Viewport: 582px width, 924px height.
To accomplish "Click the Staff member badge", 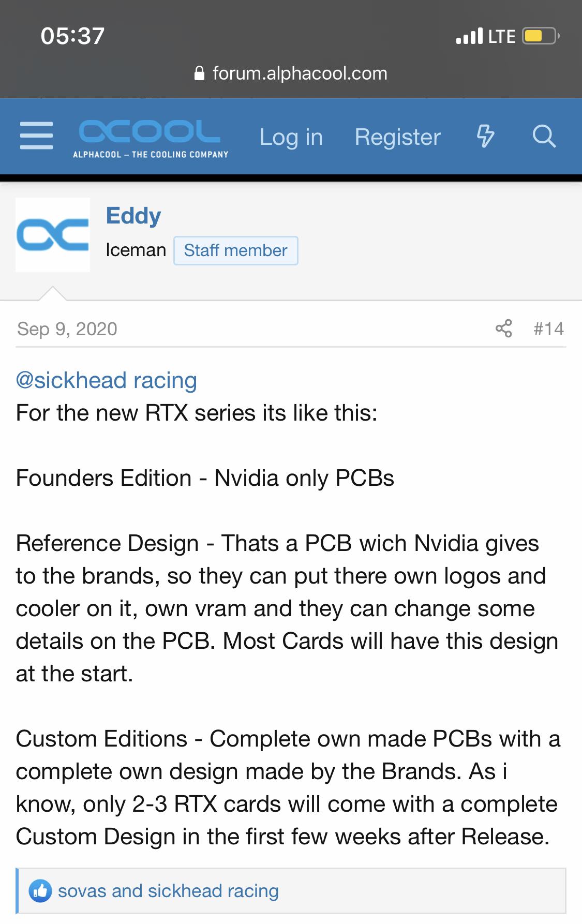I will tap(235, 250).
